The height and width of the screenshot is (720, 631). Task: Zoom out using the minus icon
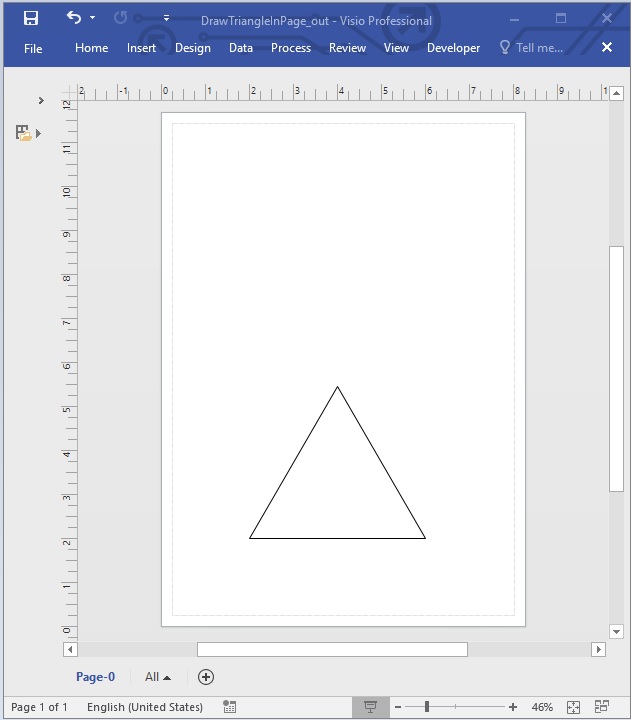point(397,707)
